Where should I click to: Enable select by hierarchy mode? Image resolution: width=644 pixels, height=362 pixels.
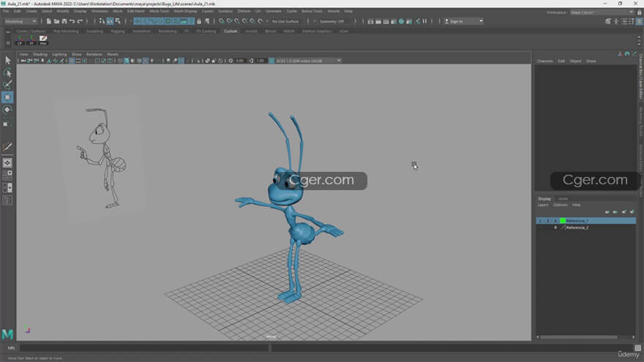(x=102, y=21)
